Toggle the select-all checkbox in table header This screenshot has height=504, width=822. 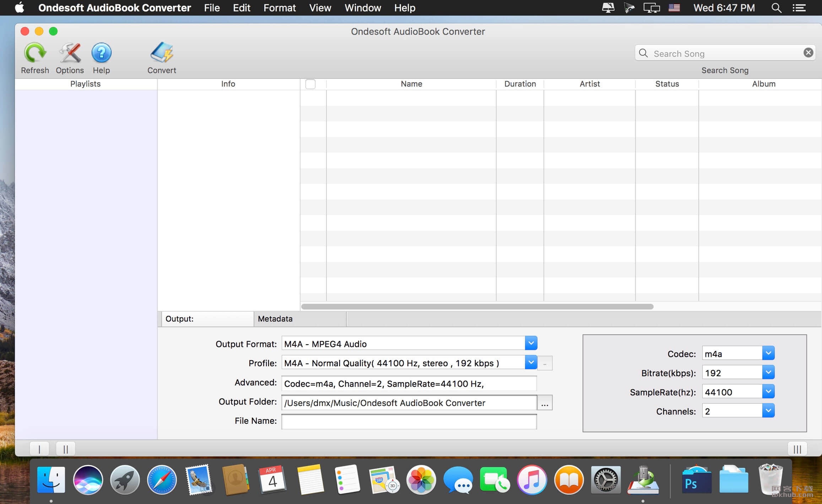(x=310, y=84)
